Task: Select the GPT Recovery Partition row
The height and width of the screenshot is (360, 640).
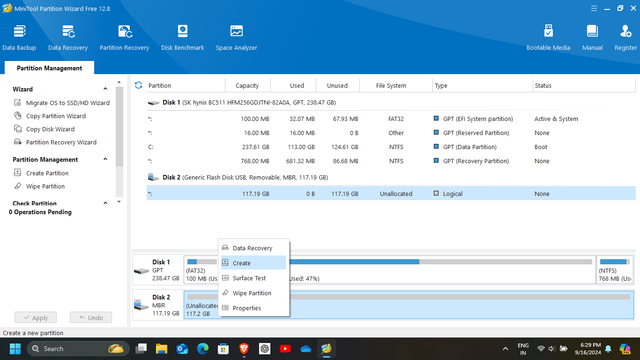Action: click(391, 161)
